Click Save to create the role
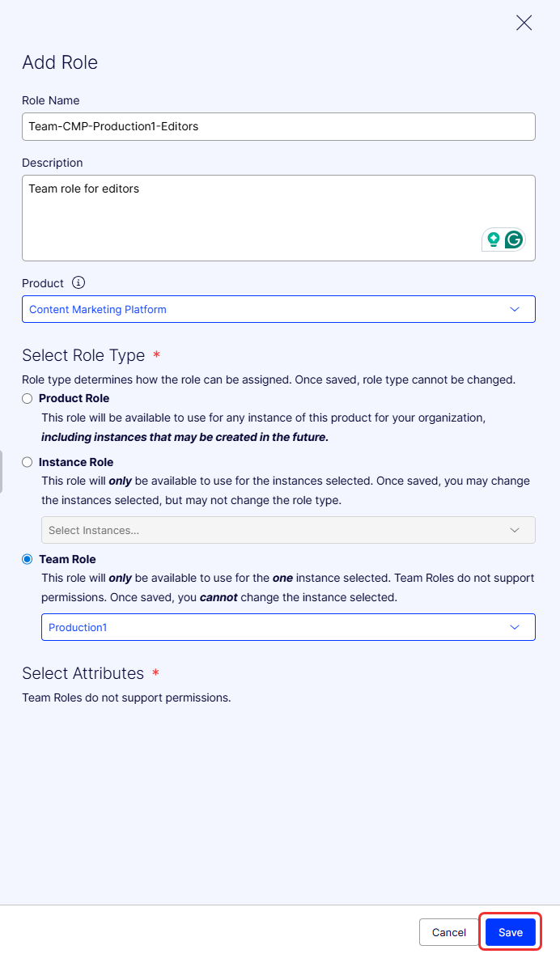The width and height of the screenshot is (560, 954). coord(510,932)
